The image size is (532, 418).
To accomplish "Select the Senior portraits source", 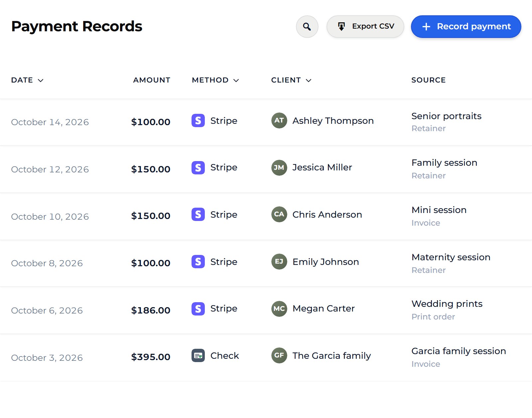I will point(446,116).
